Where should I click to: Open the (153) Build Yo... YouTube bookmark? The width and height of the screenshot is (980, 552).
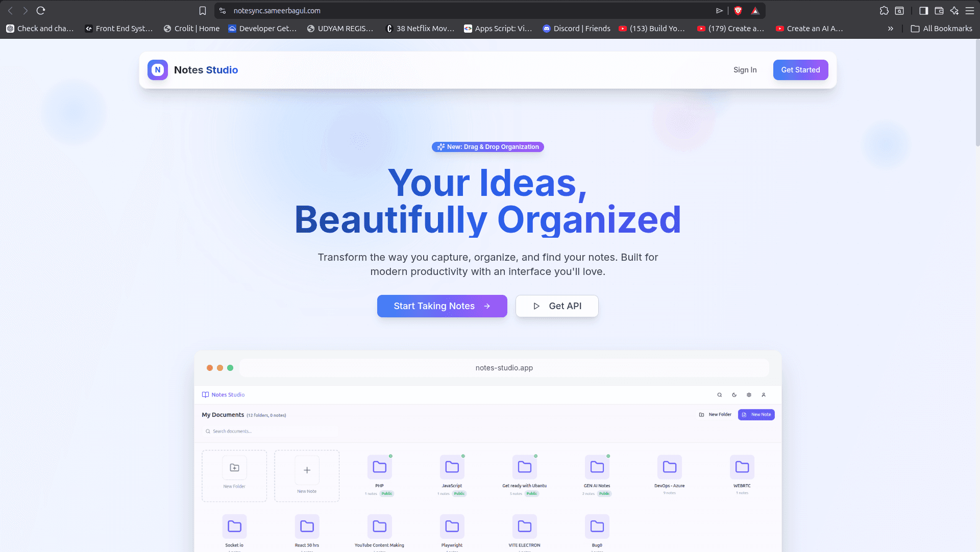[x=652, y=29]
